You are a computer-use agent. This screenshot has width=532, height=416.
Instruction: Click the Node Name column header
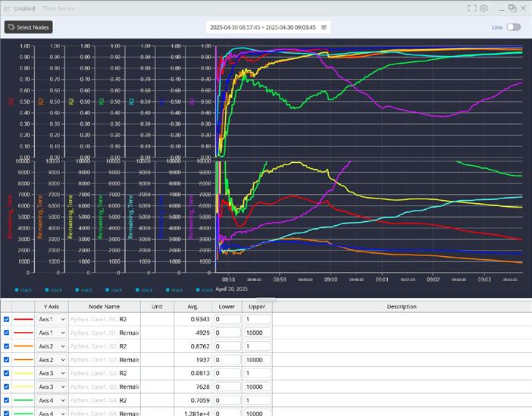104,306
